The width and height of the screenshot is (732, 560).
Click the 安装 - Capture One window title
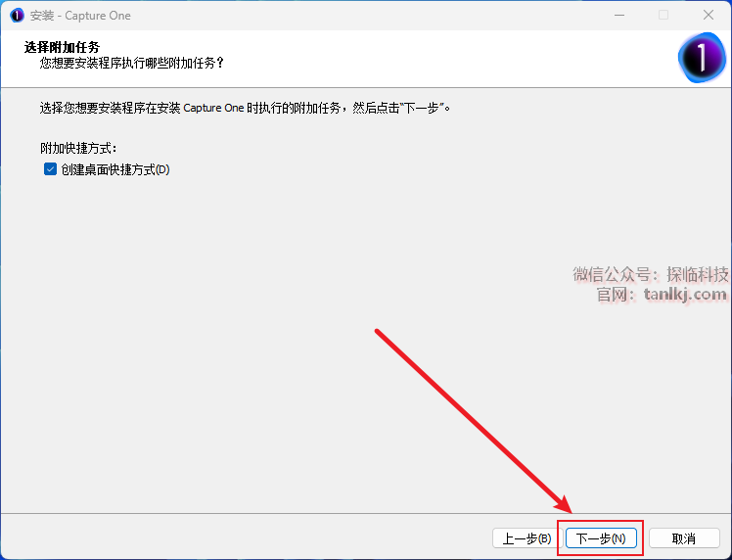pos(80,16)
